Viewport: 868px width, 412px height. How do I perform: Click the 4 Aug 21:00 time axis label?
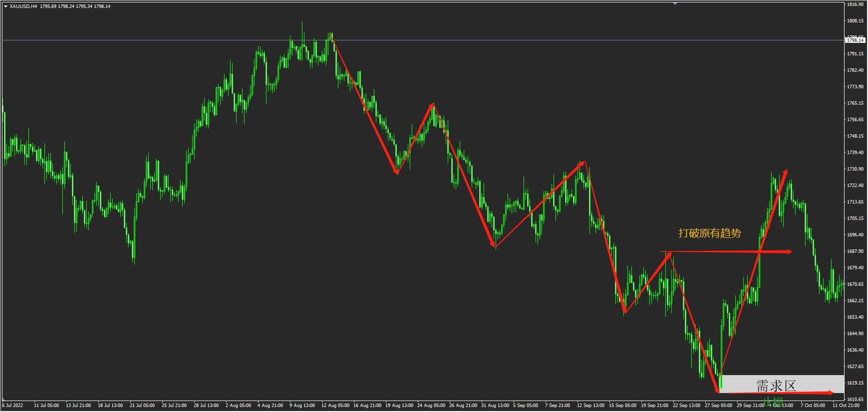[270, 406]
